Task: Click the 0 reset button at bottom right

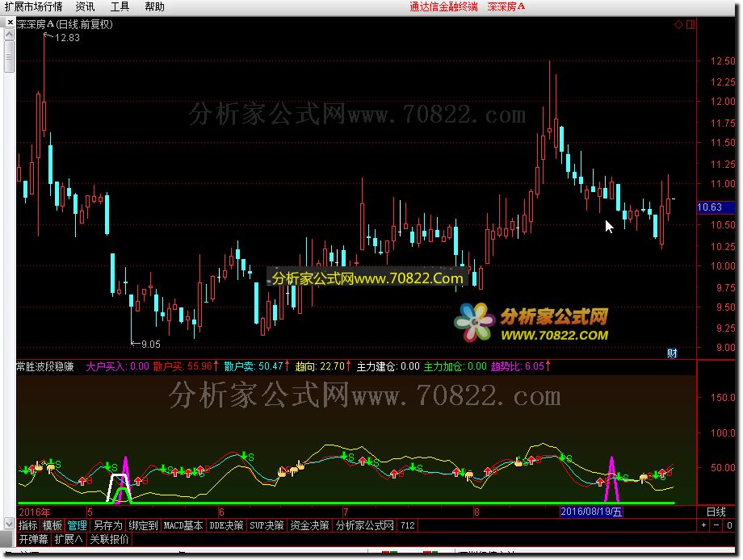Action: (729, 525)
